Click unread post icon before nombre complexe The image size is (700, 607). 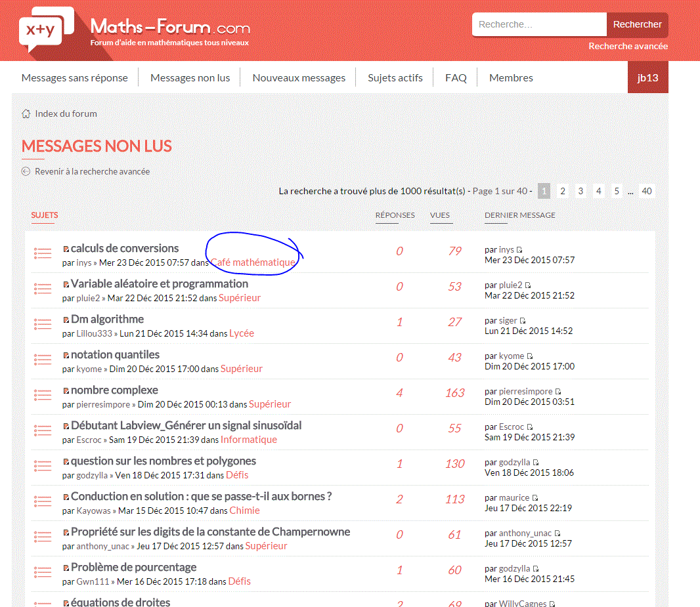[x=66, y=390]
